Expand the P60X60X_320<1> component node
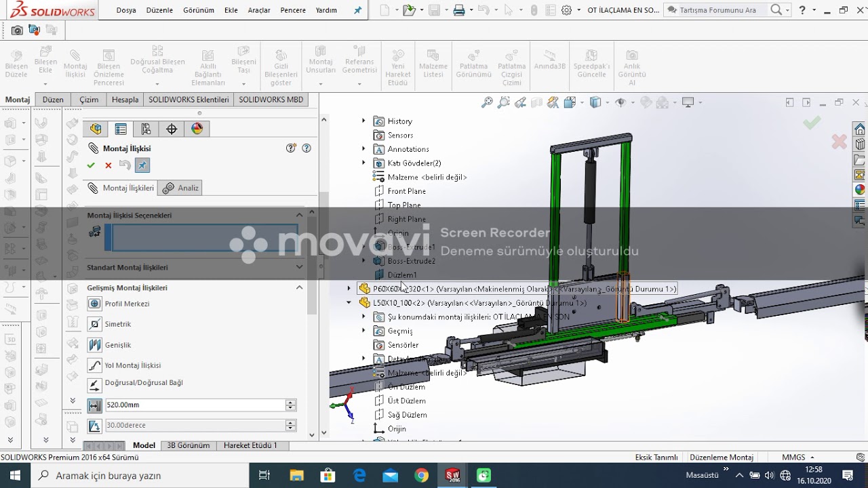This screenshot has width=868, height=488. point(349,289)
